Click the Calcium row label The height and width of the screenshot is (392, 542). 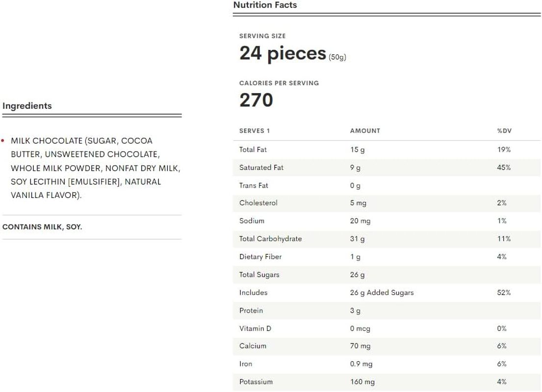click(253, 346)
